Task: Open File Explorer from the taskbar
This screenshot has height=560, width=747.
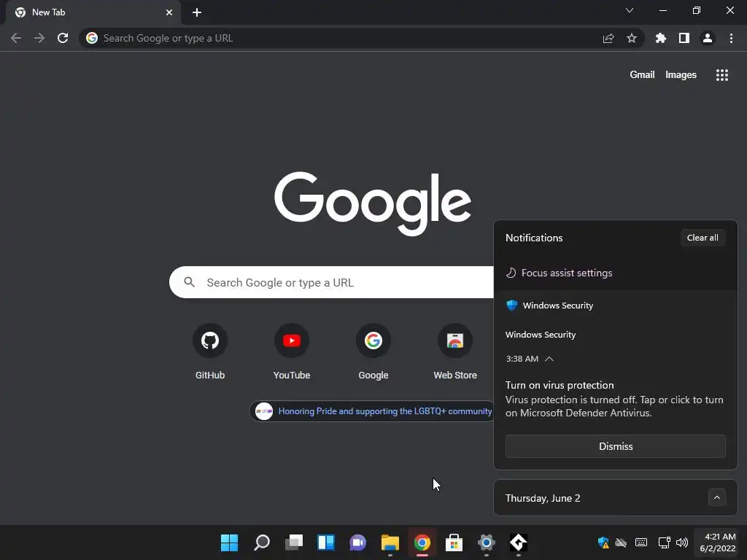Action: (390, 542)
